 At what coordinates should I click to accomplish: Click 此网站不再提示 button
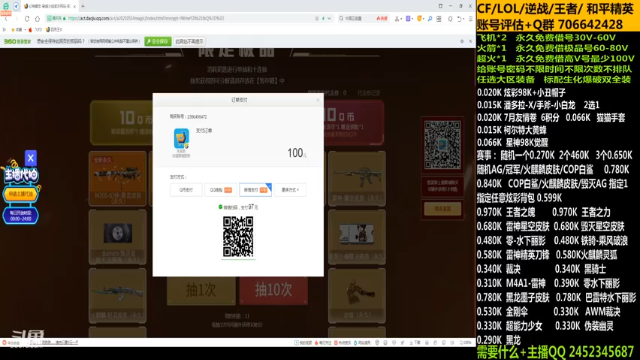coord(189,41)
